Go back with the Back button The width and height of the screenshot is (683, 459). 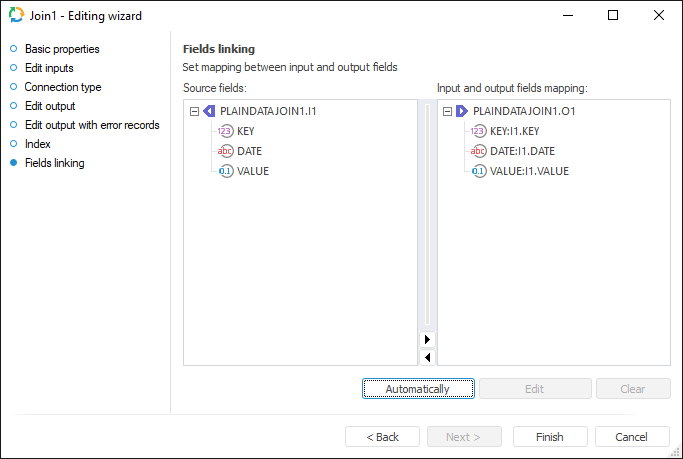(x=382, y=437)
